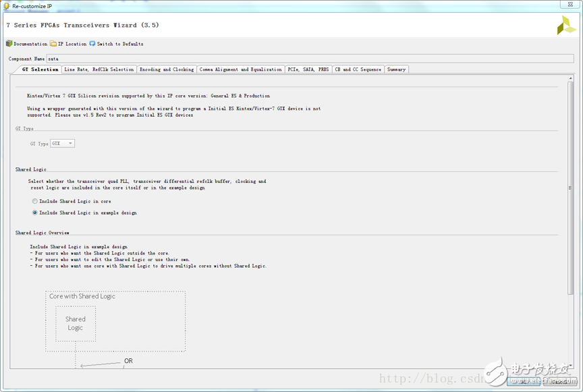Click the IP Location folder icon
The width and height of the screenshot is (583, 392).
point(53,44)
